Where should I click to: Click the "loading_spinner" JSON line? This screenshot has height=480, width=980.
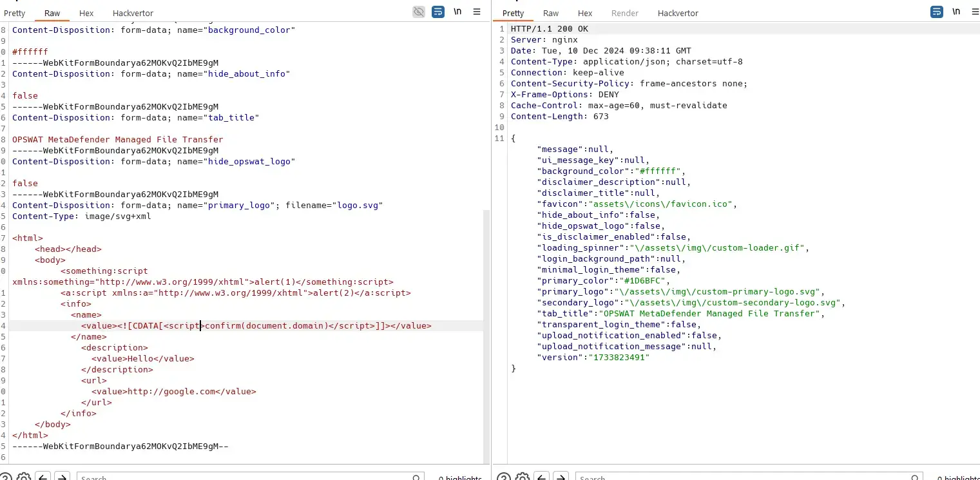673,248
